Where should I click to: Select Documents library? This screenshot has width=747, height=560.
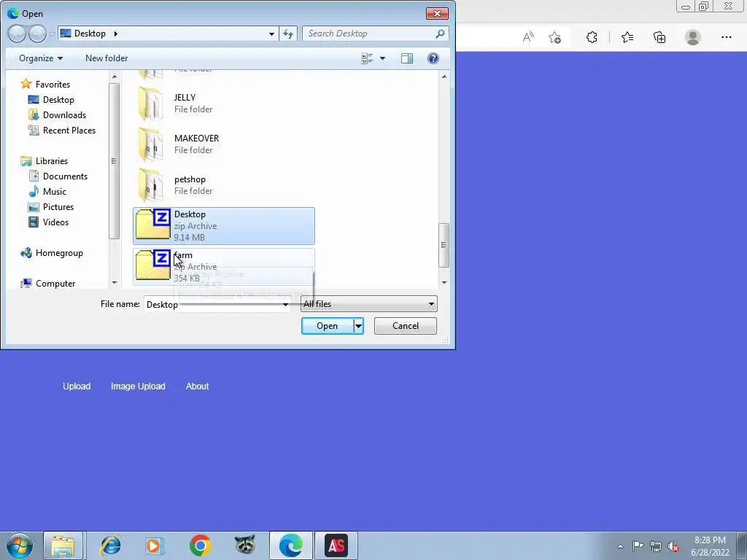pos(58,176)
